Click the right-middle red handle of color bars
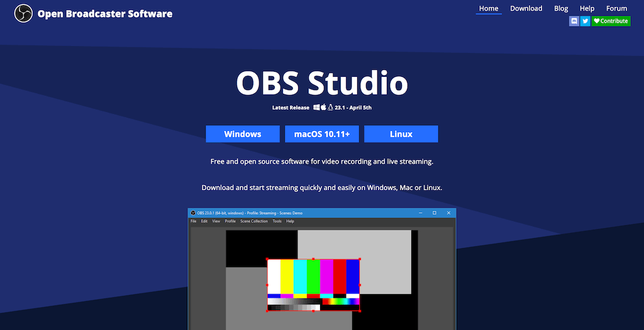This screenshot has height=330, width=644. coord(360,285)
